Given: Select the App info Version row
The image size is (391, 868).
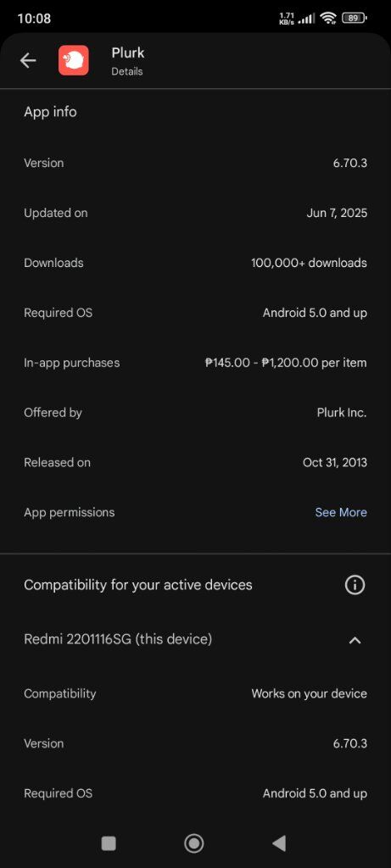Looking at the screenshot, I should 195,163.
